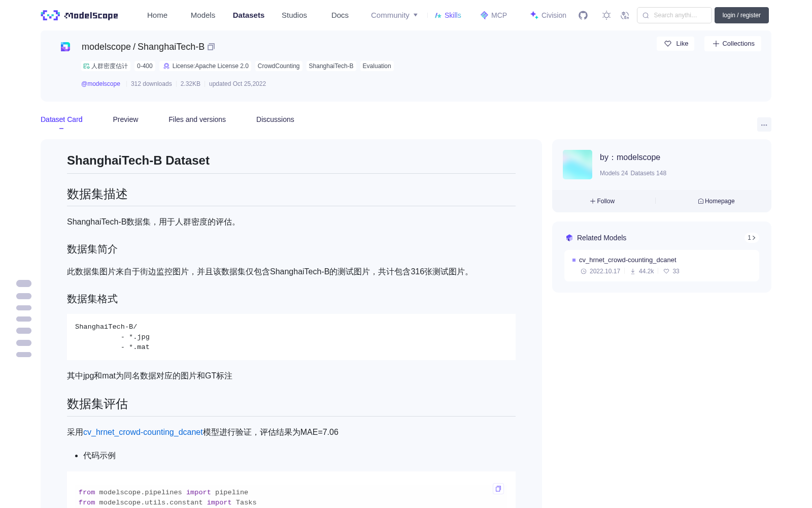
Task: Click the Civision sparkle icon
Action: tap(534, 15)
